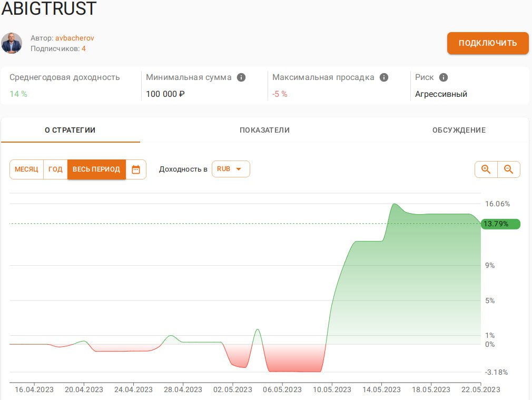The width and height of the screenshot is (532, 400).
Task: Click the 22.05.2023 date label
Action: (481, 390)
